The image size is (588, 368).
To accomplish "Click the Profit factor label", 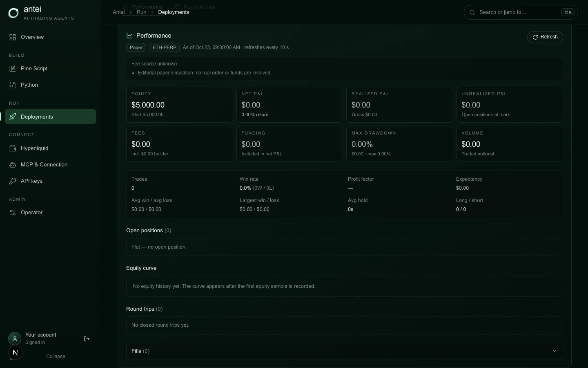I will (361, 179).
